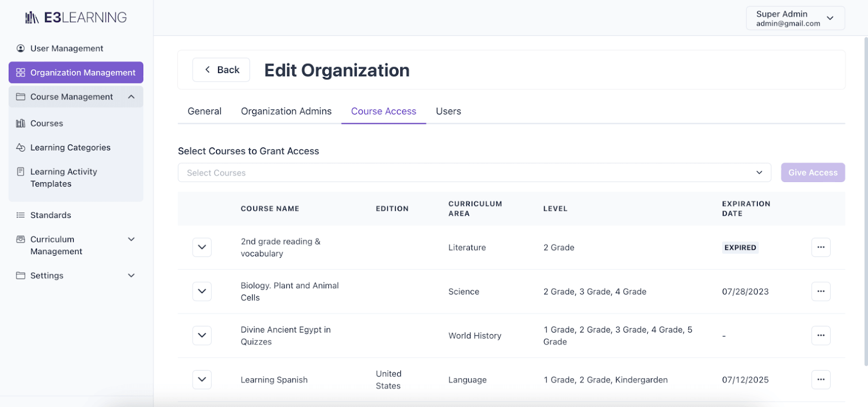Screen dimensions: 868x407
Task: Click the Back button
Action: [221, 70]
